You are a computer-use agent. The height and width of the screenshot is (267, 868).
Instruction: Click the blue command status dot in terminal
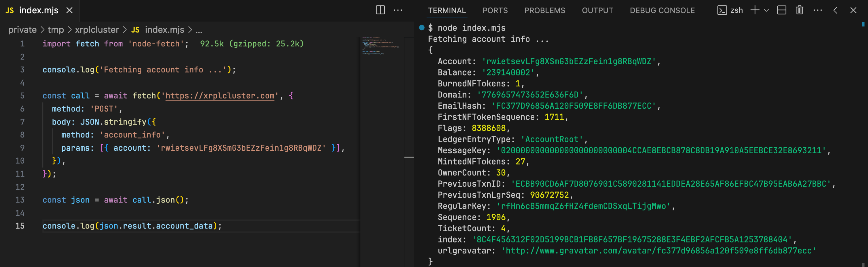(x=422, y=28)
